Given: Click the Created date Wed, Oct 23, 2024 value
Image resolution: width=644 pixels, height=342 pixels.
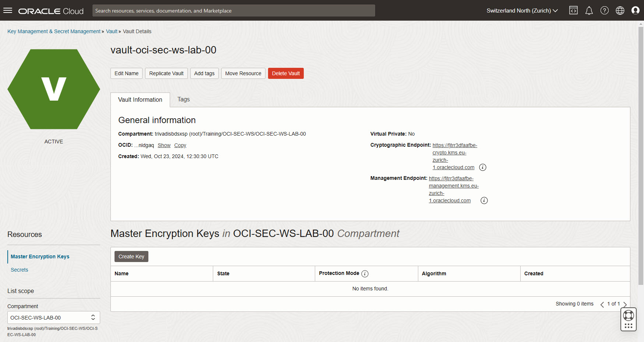Looking at the screenshot, I should [x=179, y=156].
